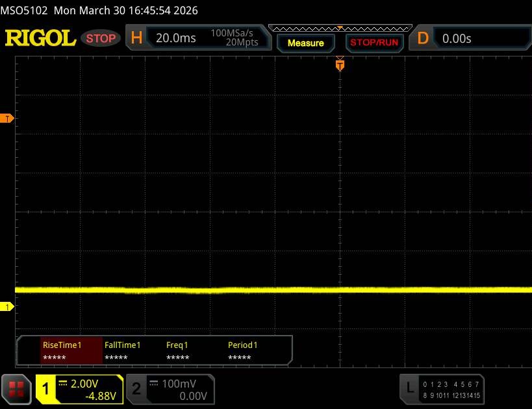Viewport: 532px width, 409px height.
Task: Open the 100MSa/s sample rate settings
Action: click(x=234, y=38)
